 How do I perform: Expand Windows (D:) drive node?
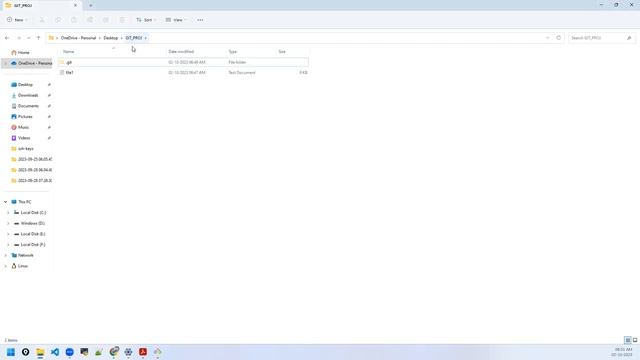[x=8, y=223]
